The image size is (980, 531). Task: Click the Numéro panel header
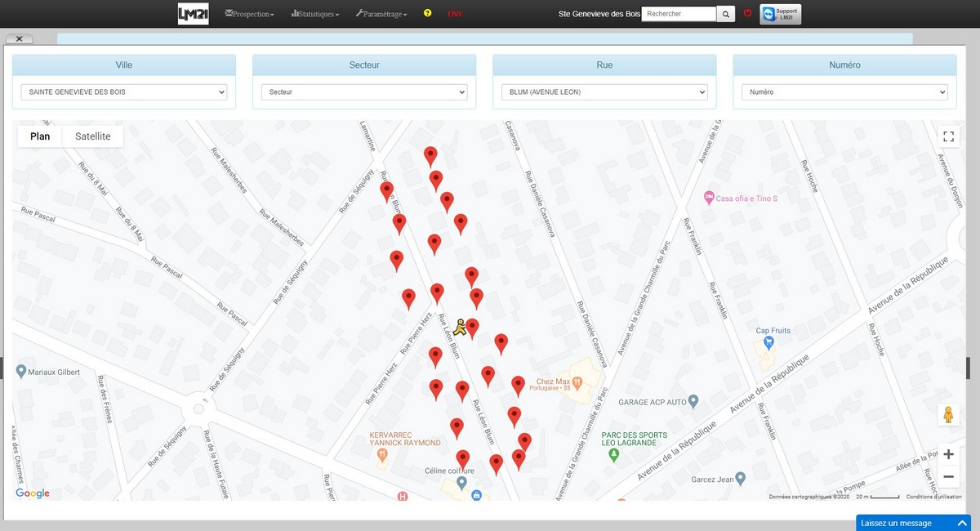click(x=844, y=65)
